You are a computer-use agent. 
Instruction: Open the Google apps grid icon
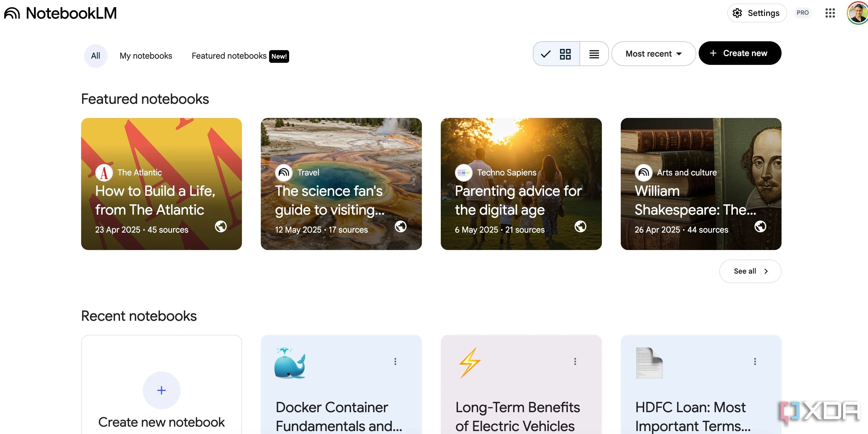pos(830,13)
